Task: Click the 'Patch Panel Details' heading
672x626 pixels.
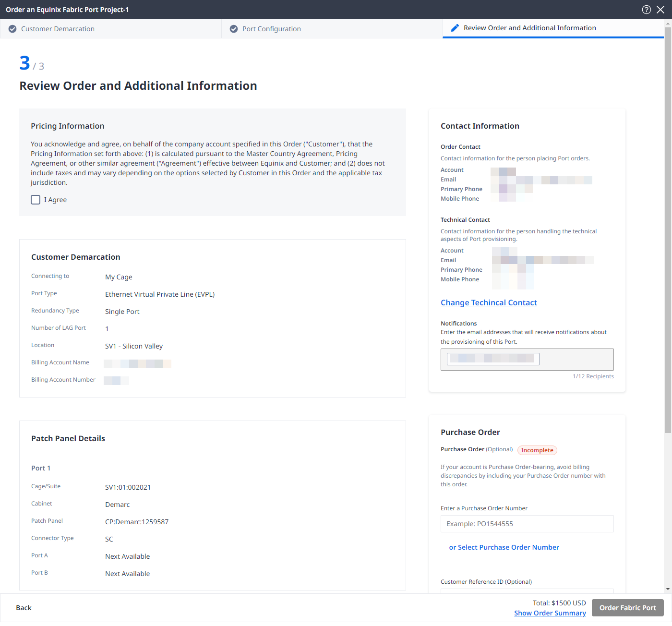Action: (68, 438)
